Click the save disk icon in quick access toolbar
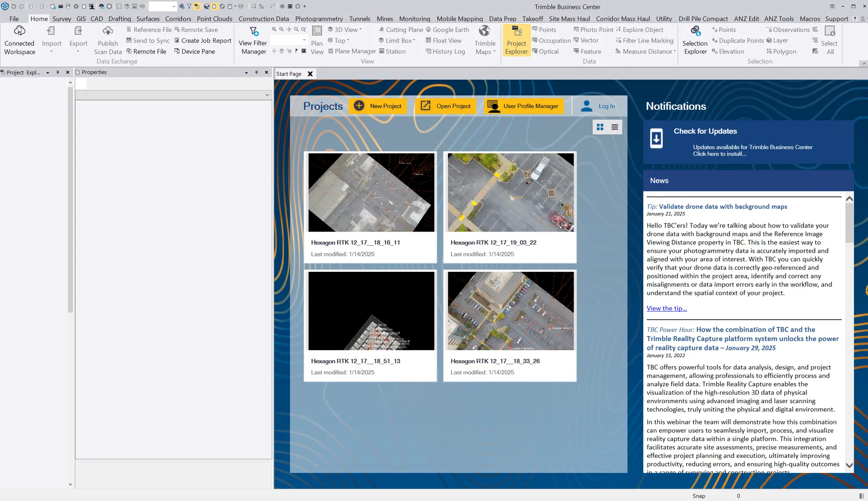The width and height of the screenshot is (868, 501). pos(68,6)
